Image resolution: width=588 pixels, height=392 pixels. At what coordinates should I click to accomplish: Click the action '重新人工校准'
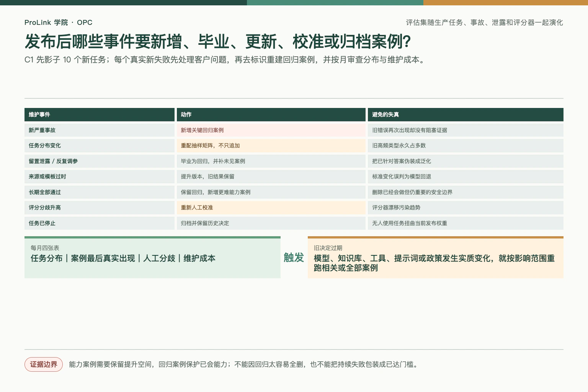tap(271, 207)
